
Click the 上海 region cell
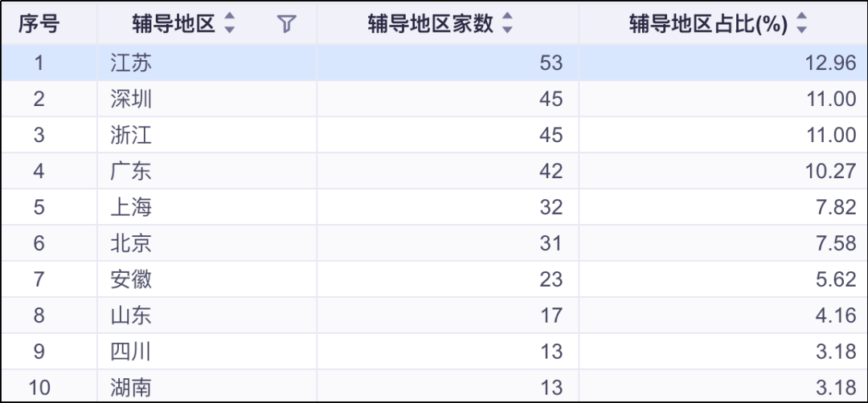pos(131,207)
